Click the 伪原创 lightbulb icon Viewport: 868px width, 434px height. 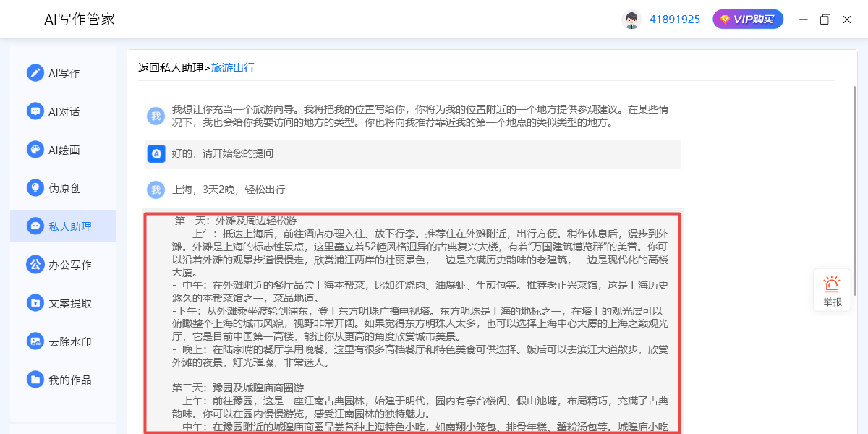[x=35, y=188]
